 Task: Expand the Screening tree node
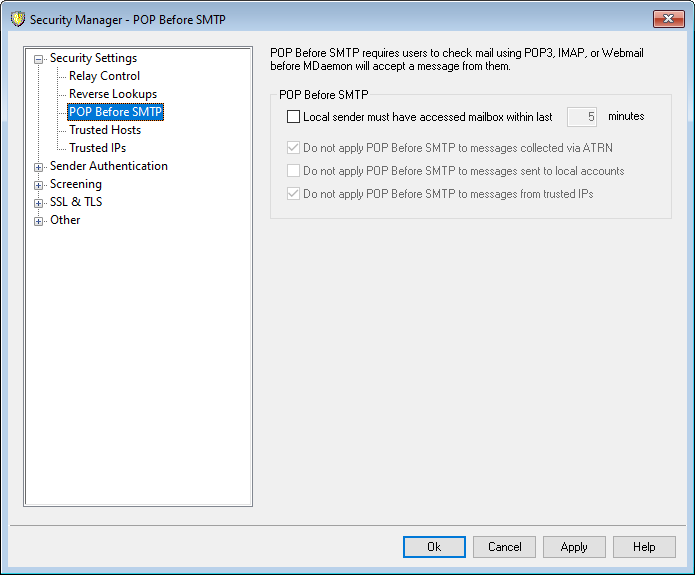(x=39, y=185)
